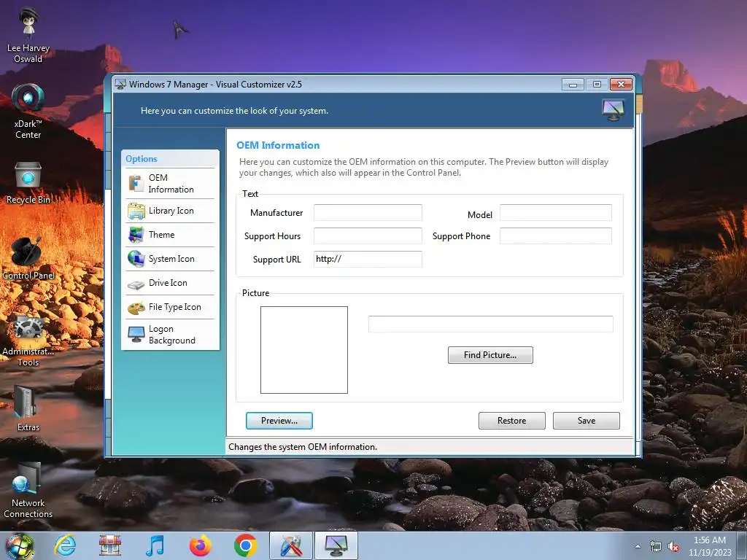Switch to Windows 7 Manager taskbar button
Viewport: 747px width, 560px height.
pyautogui.click(x=290, y=545)
